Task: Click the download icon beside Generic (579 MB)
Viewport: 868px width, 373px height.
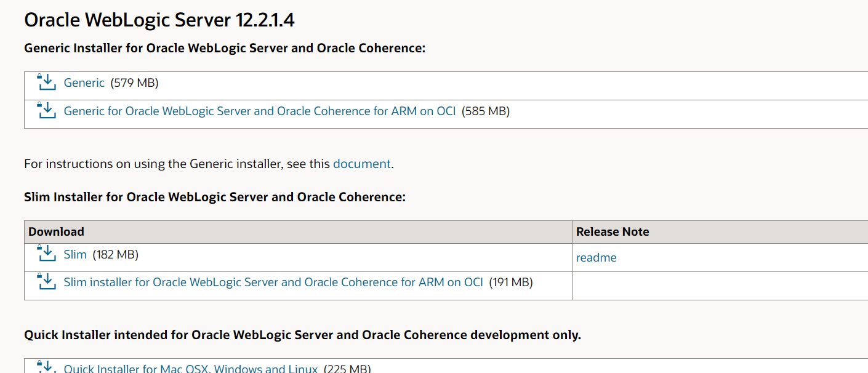Action: 47,81
